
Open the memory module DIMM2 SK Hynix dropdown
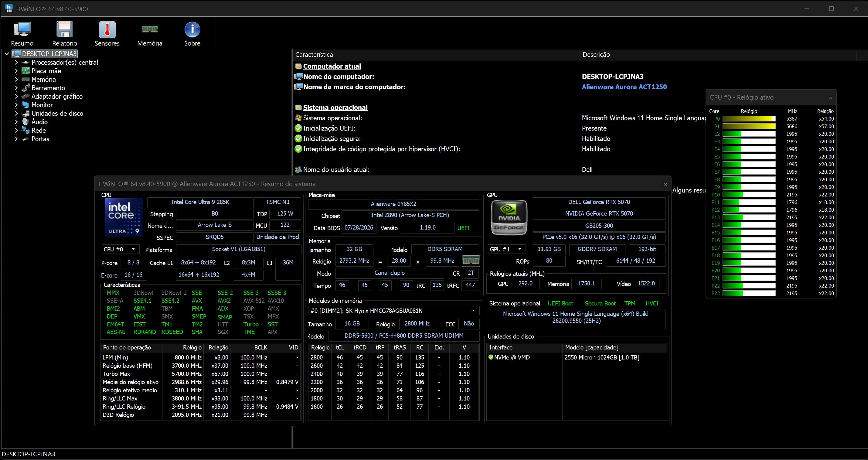[393, 310]
